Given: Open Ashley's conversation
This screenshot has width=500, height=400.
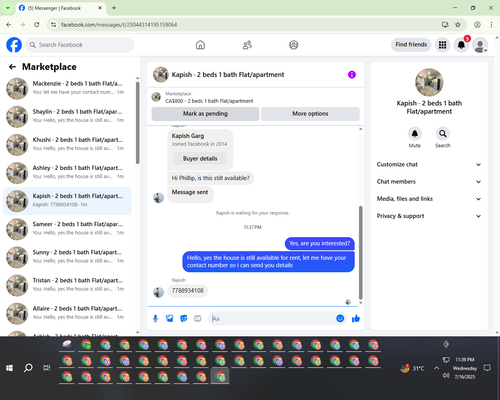Looking at the screenshot, I should tap(67, 173).
